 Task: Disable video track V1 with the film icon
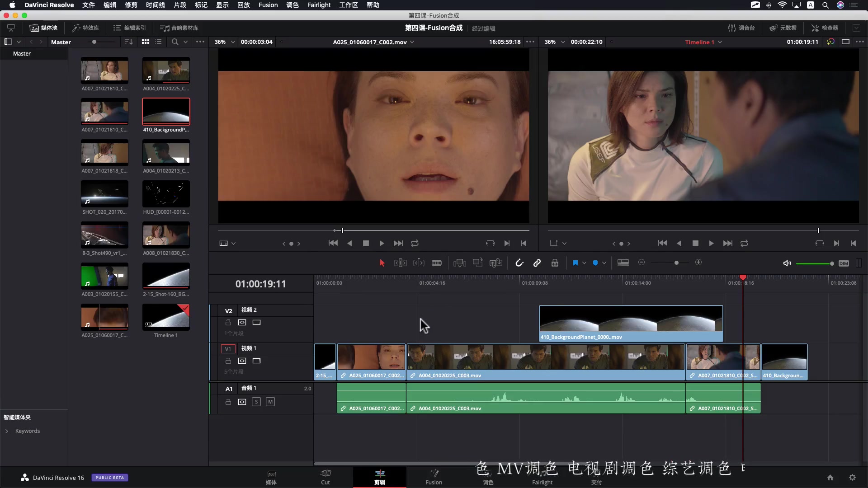point(257,361)
